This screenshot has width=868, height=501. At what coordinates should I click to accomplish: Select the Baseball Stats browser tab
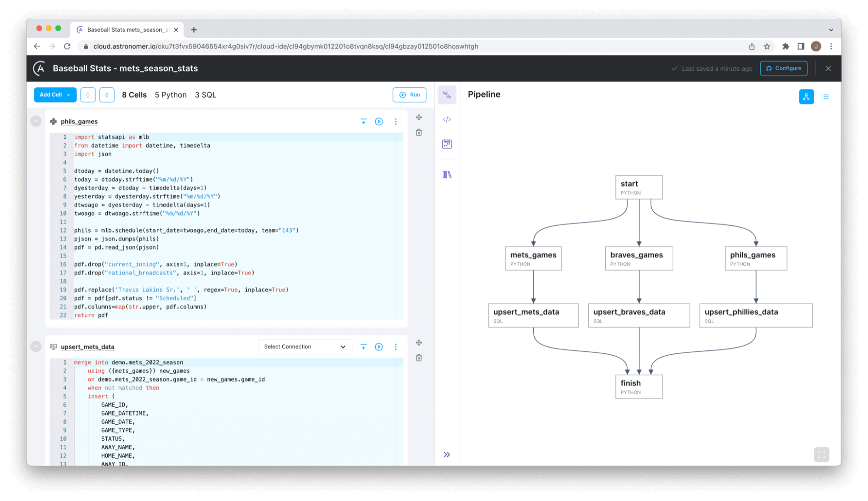127,30
